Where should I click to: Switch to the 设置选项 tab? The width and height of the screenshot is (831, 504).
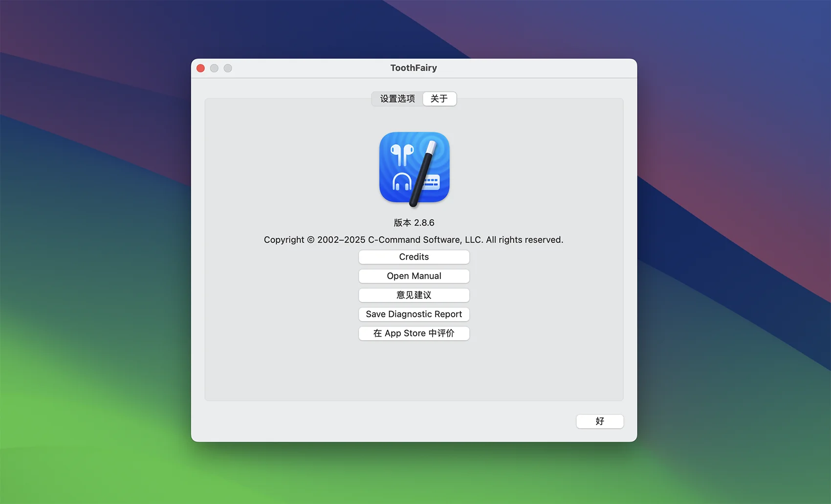[397, 99]
